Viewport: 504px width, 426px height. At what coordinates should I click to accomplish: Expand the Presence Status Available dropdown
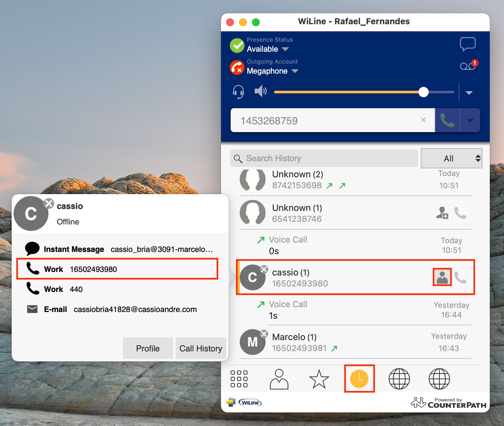[285, 49]
